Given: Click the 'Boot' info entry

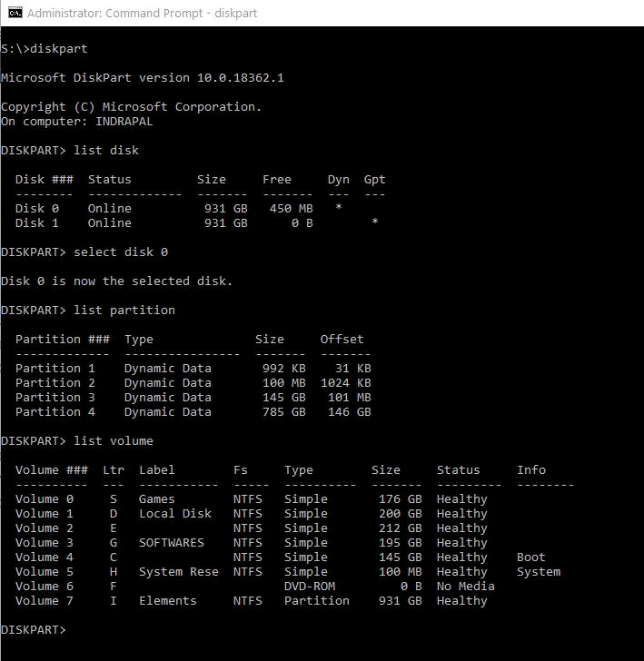Looking at the screenshot, I should pos(531,557).
